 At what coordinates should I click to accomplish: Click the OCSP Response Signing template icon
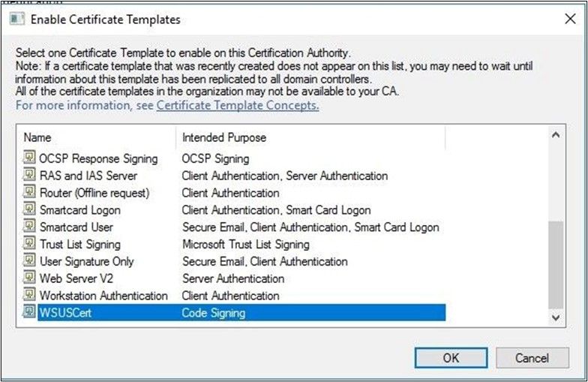pos(29,158)
